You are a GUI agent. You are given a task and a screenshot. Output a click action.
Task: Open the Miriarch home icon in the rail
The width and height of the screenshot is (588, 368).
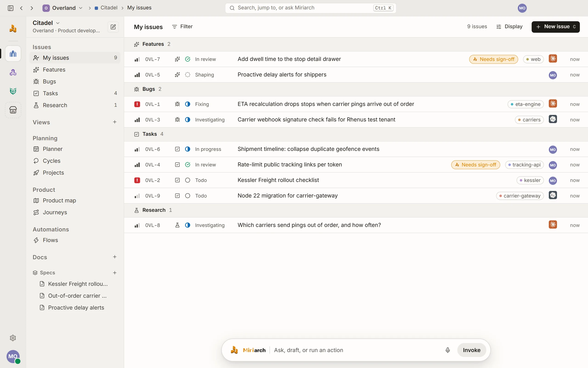13,29
